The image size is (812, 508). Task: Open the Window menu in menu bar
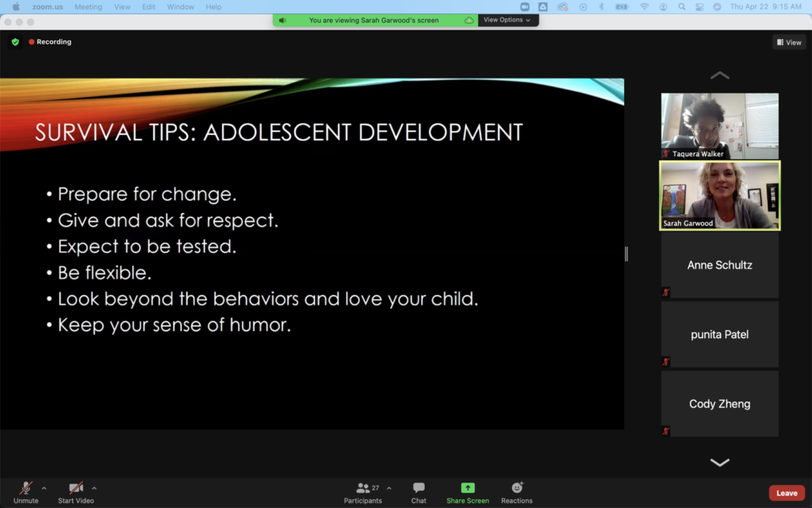[x=181, y=7]
